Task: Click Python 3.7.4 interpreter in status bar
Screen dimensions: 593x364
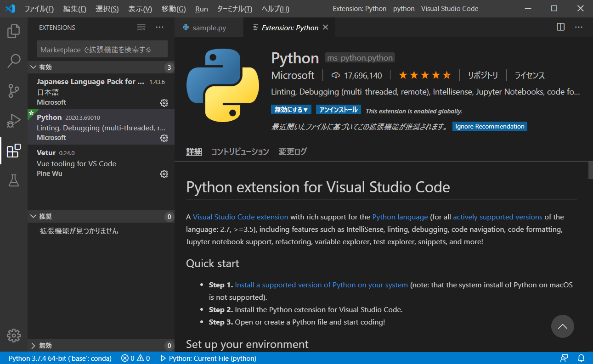Action: click(x=60, y=358)
